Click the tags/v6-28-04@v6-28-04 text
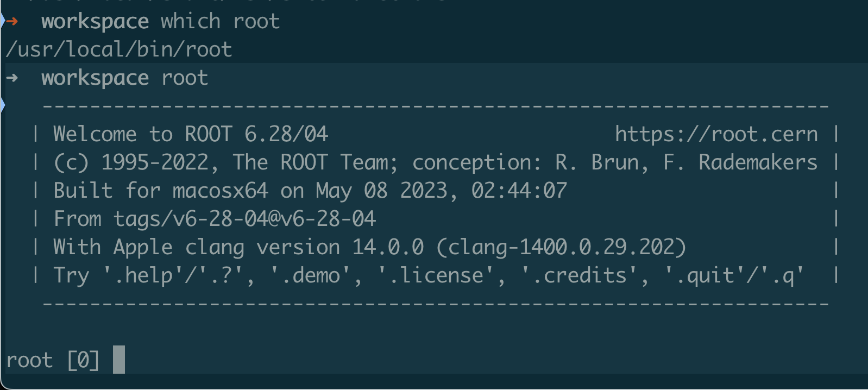The image size is (868, 390). (244, 219)
